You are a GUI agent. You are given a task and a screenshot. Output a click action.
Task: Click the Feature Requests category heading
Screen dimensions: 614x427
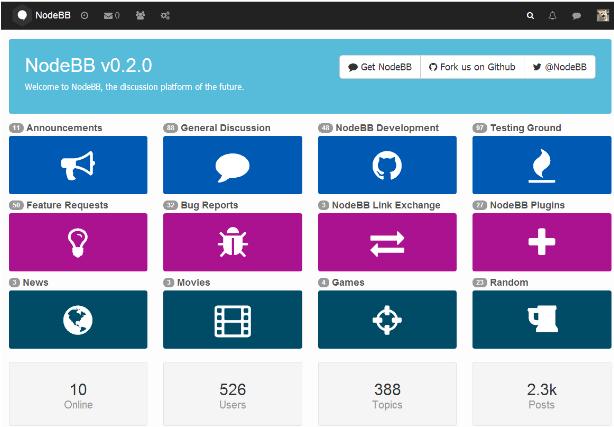(67, 205)
